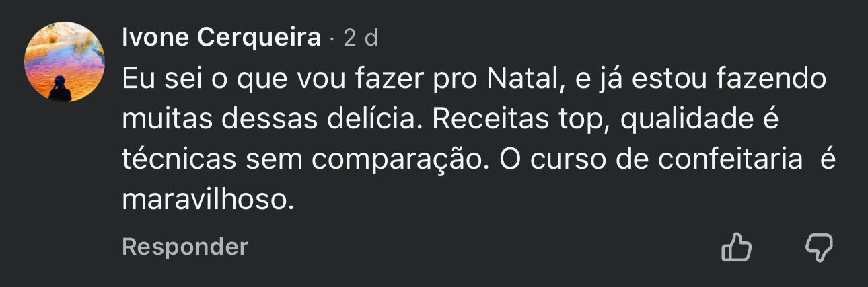The width and height of the screenshot is (868, 287).
Task: Open the Ivone Cerqueira username link
Action: point(221,39)
